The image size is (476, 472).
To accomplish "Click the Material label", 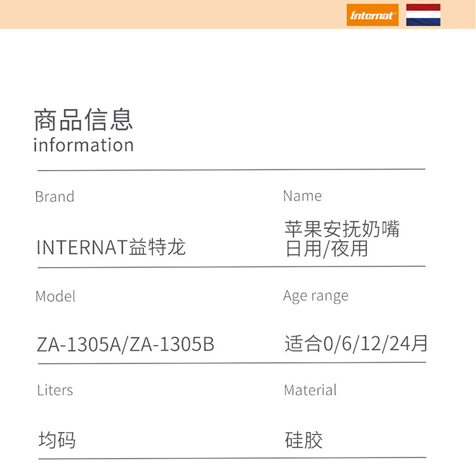I will click(310, 390).
